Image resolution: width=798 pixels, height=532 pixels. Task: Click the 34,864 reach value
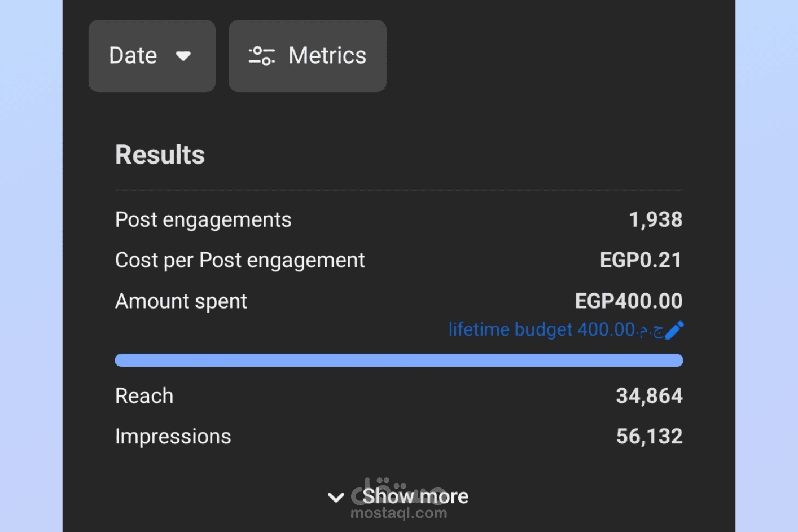coord(649,396)
